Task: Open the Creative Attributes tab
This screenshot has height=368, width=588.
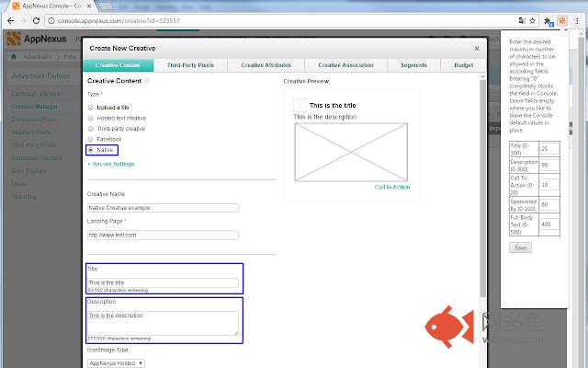Action: click(x=266, y=65)
